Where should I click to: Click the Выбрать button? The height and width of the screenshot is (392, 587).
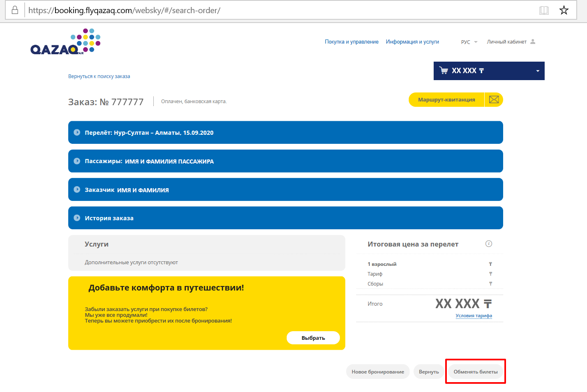(x=313, y=338)
